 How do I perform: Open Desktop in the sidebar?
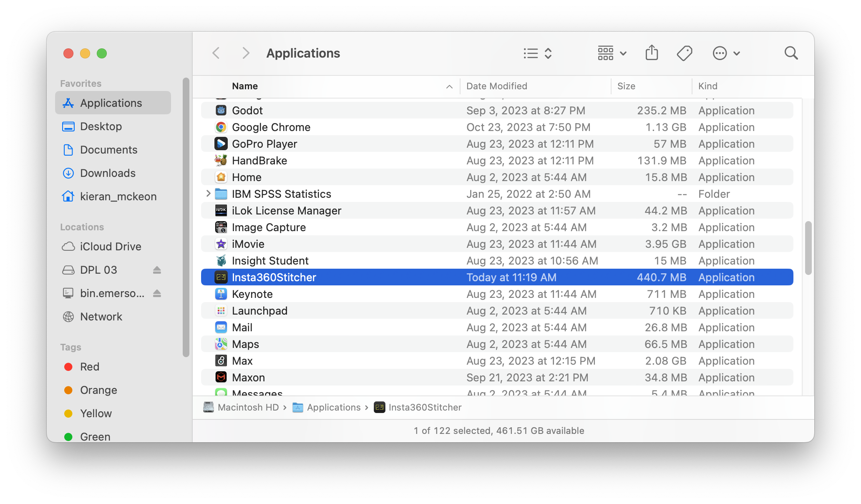113,126
